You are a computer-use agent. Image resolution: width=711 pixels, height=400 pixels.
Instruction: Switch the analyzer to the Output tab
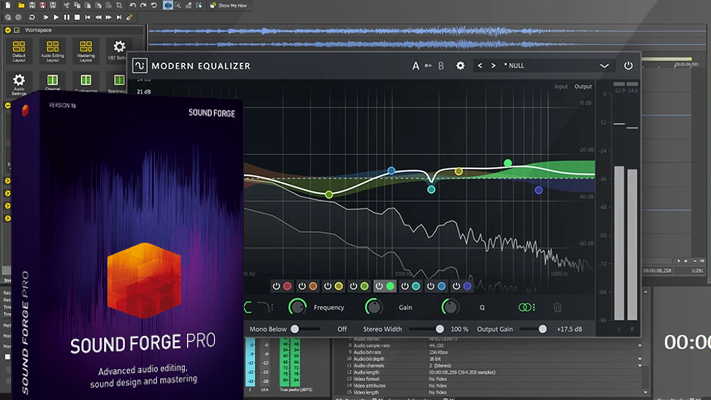584,87
